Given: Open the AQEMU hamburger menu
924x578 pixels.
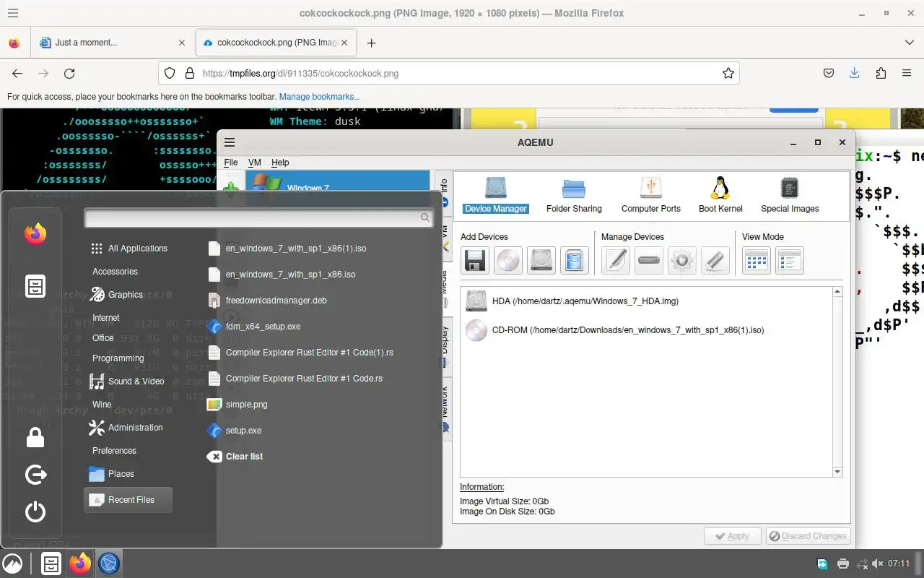Looking at the screenshot, I should pos(230,142).
